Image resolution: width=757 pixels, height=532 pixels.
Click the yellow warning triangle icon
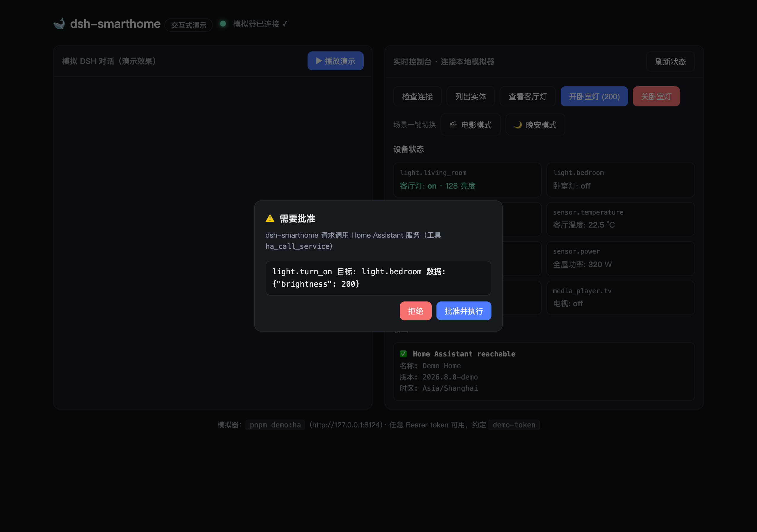coord(270,218)
